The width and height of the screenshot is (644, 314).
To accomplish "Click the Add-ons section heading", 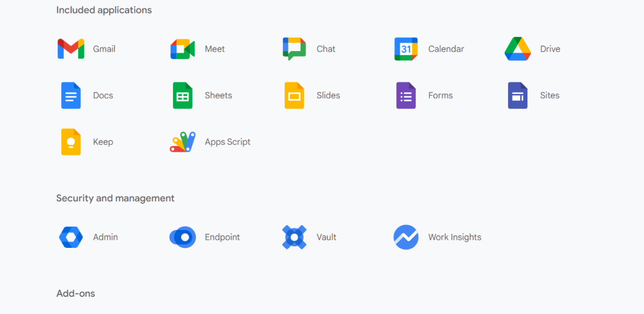I will (x=75, y=293).
